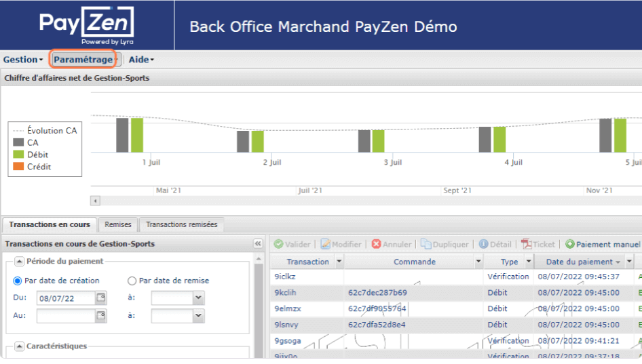
Task: Open the Détail info icon
Action: point(483,244)
